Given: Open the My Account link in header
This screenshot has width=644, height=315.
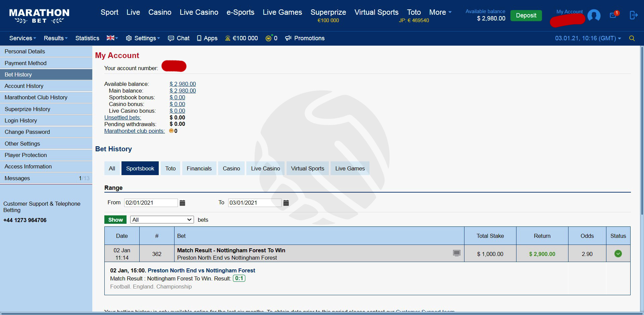Looking at the screenshot, I should [569, 12].
